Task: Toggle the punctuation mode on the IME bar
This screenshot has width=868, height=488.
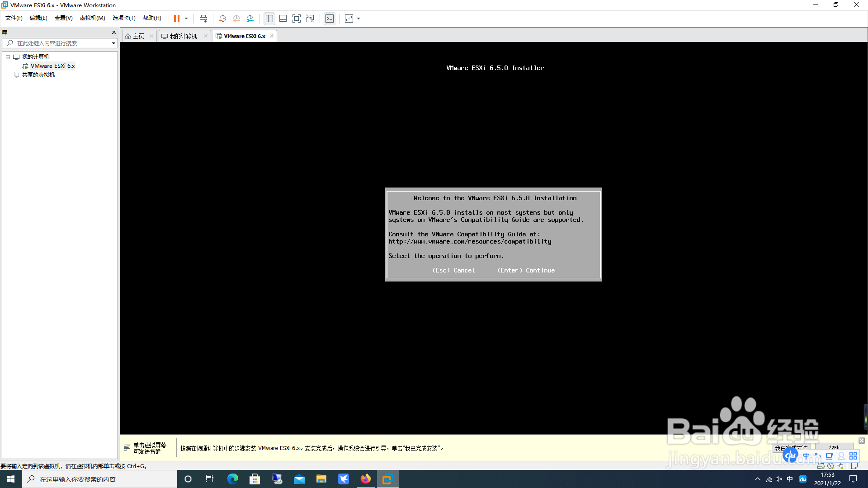Action: [817, 456]
